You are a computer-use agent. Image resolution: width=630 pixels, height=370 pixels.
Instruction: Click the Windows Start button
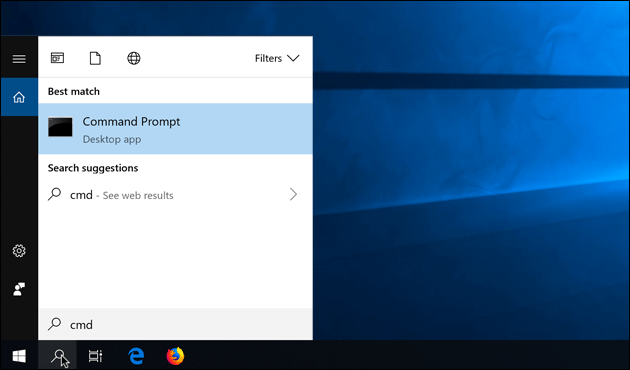[19, 356]
